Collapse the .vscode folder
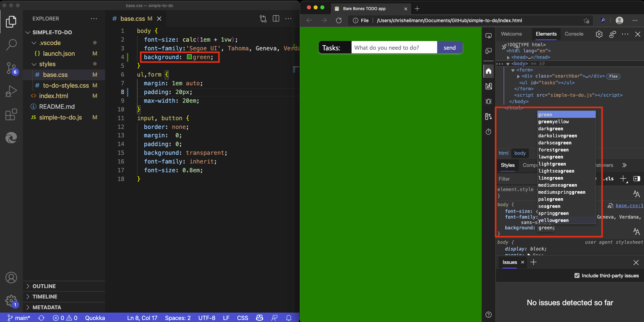This screenshot has height=322, width=644. pos(34,43)
